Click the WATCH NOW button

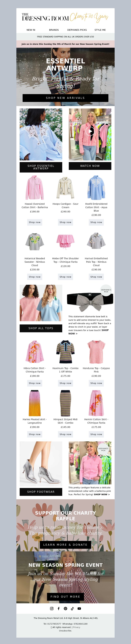[90, 166]
